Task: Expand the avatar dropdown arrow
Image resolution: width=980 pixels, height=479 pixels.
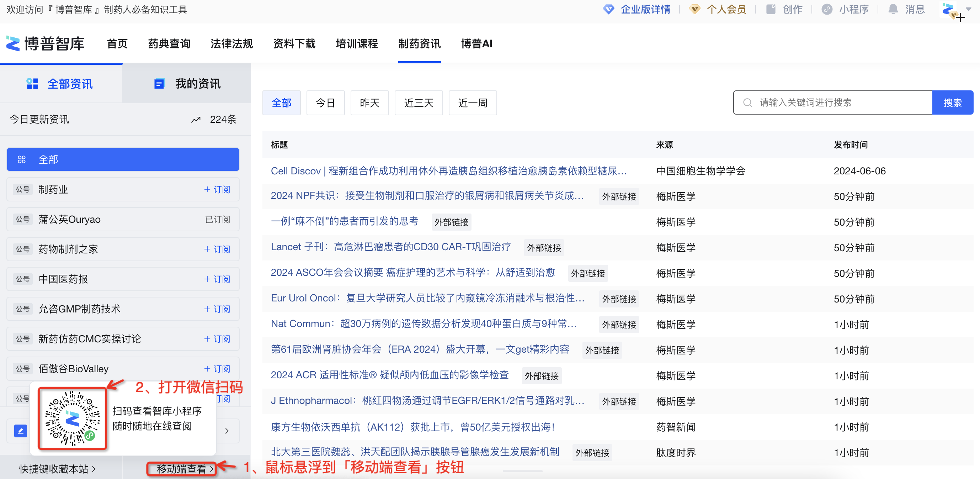Action: 968,9
